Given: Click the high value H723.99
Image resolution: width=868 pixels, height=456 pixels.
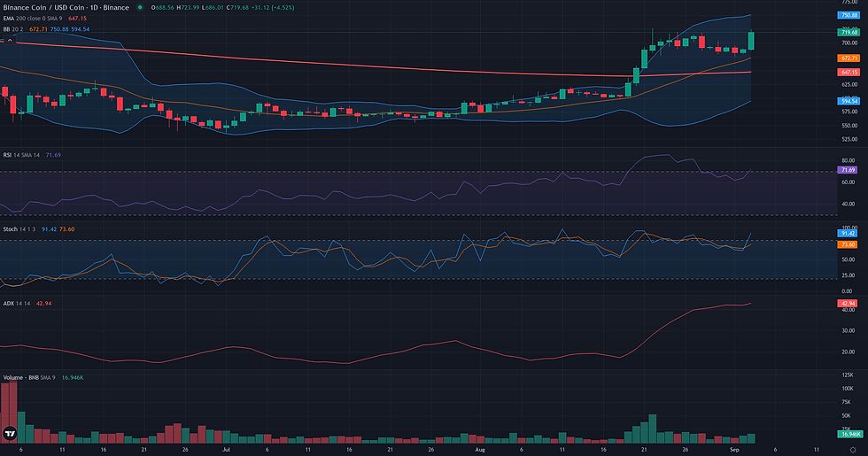Looking at the screenshot, I should pyautogui.click(x=188, y=8).
